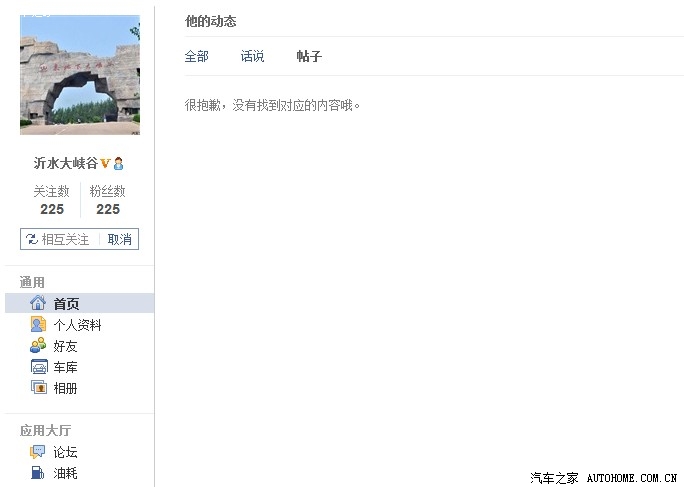Click the 相互关注 mutual follow button

(x=59, y=239)
